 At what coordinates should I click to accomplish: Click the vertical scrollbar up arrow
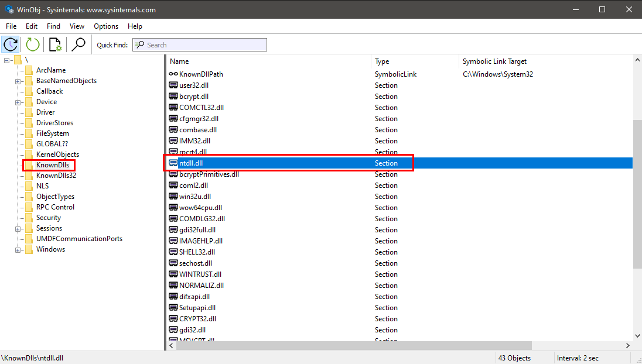[637, 60]
